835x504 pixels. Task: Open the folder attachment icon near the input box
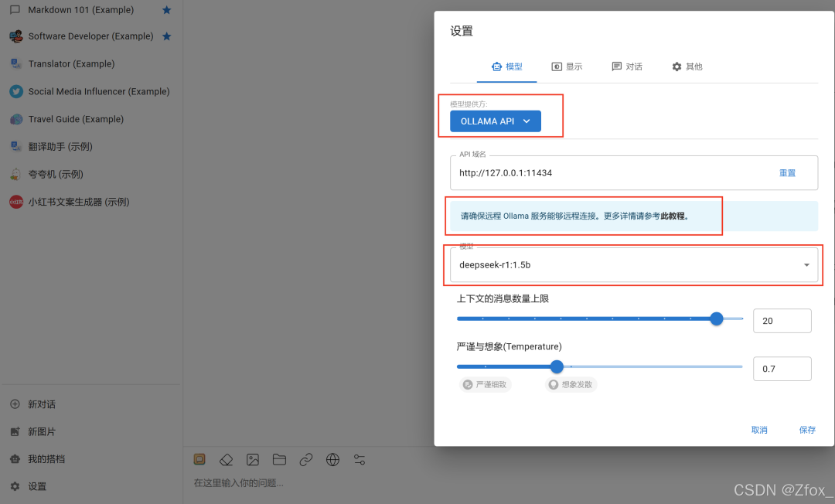coord(279,459)
